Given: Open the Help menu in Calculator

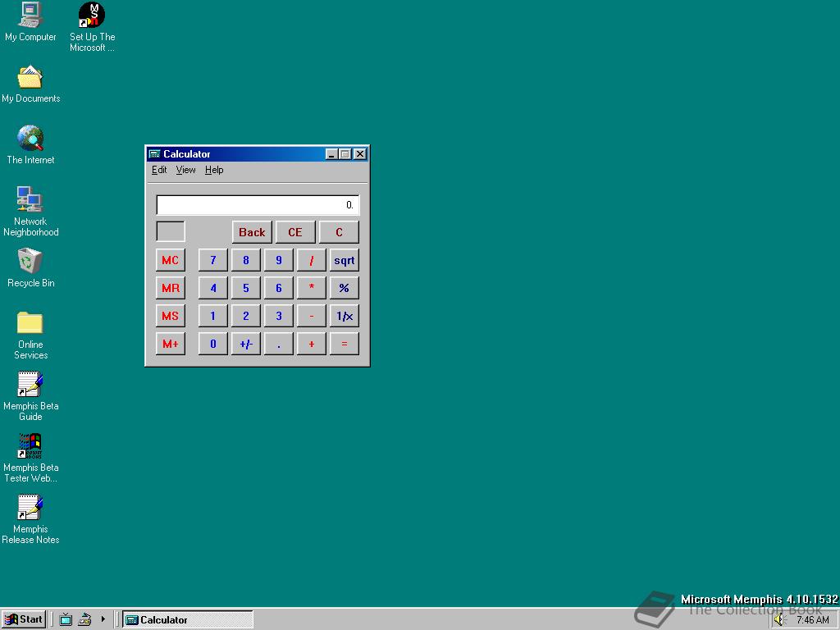Looking at the screenshot, I should (214, 170).
